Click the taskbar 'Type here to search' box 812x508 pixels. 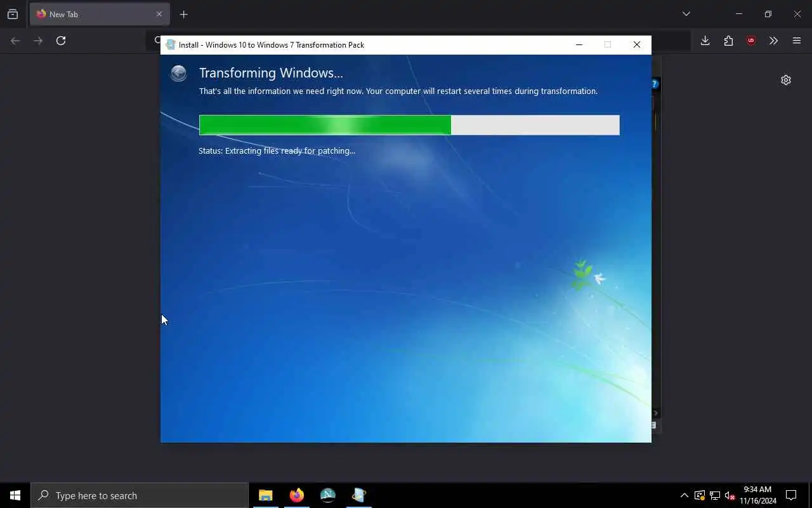pos(140,495)
